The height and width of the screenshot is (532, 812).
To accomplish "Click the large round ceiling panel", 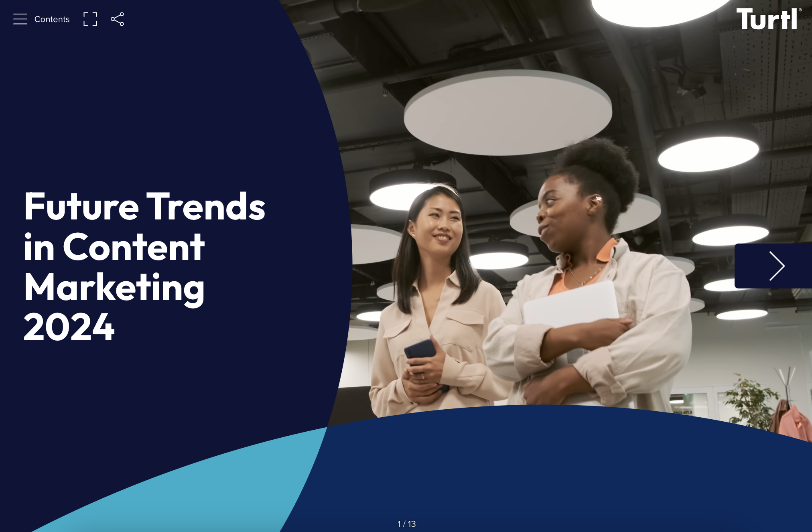I will (x=507, y=112).
